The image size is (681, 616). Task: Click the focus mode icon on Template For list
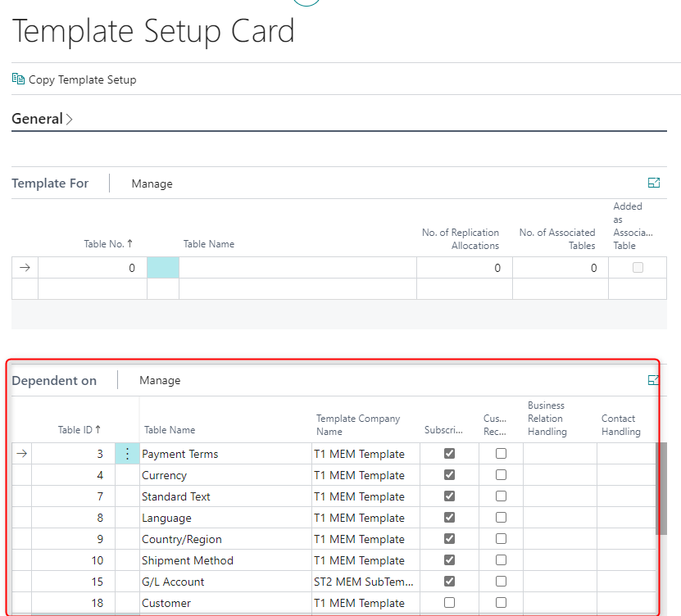[654, 183]
